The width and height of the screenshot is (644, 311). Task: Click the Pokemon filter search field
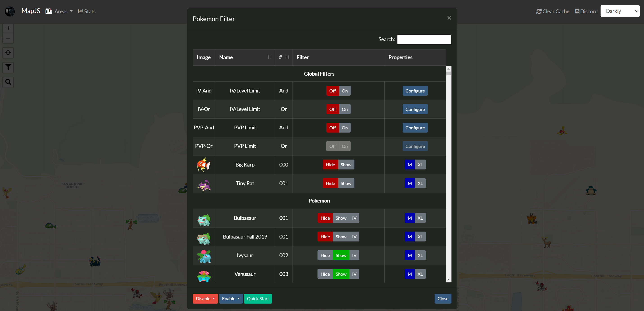click(424, 39)
